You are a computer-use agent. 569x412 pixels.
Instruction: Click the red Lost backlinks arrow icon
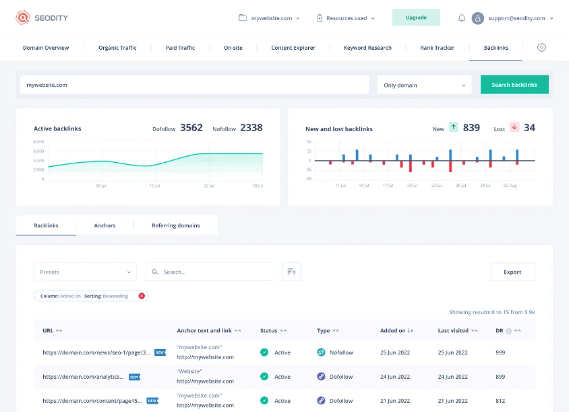pos(514,127)
